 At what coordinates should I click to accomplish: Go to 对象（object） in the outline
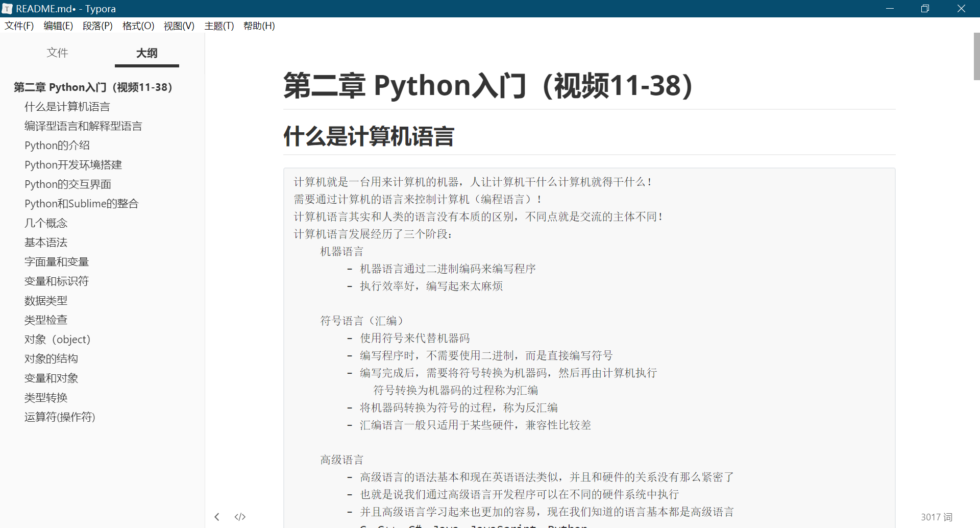[x=58, y=340]
